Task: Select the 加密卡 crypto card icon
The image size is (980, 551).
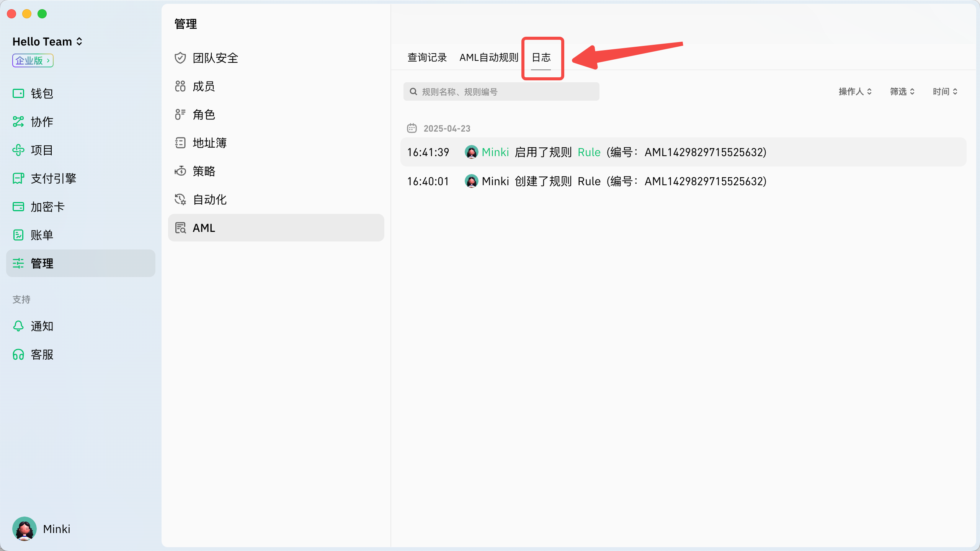Action: click(x=18, y=207)
